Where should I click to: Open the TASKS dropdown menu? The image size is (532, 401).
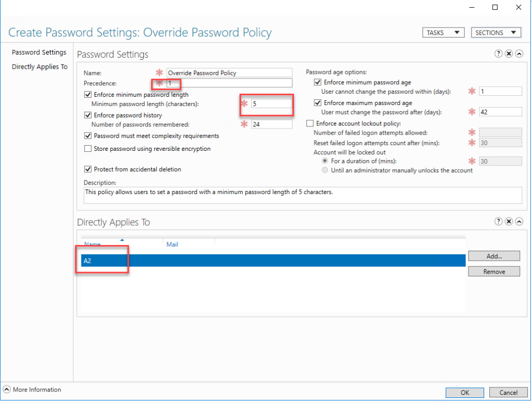pyautogui.click(x=443, y=32)
